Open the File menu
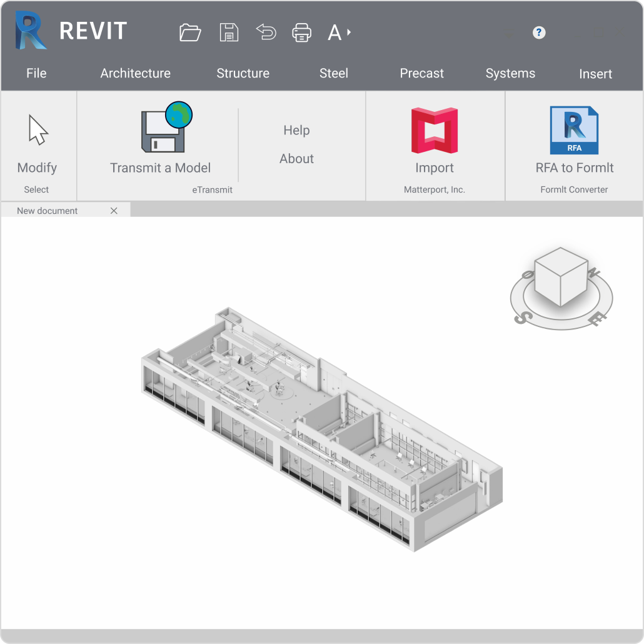This screenshot has width=644, height=644. tap(36, 73)
